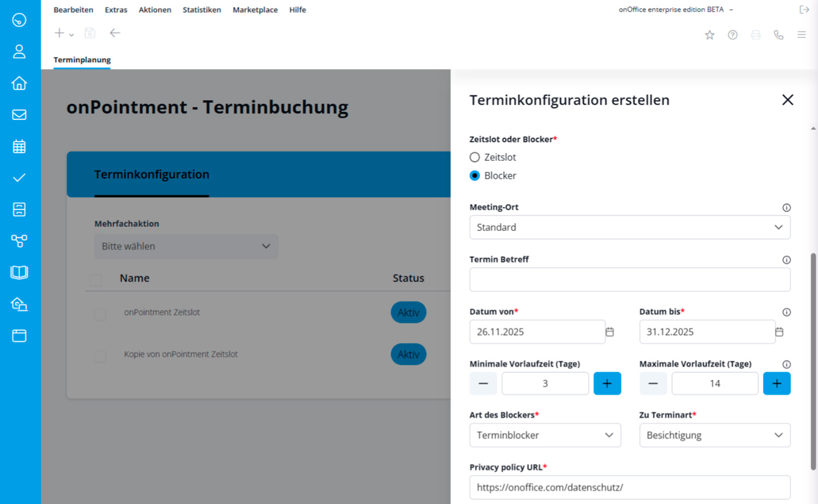Select the Blocker radio button
Viewport: 818px width, 504px height.
point(474,176)
